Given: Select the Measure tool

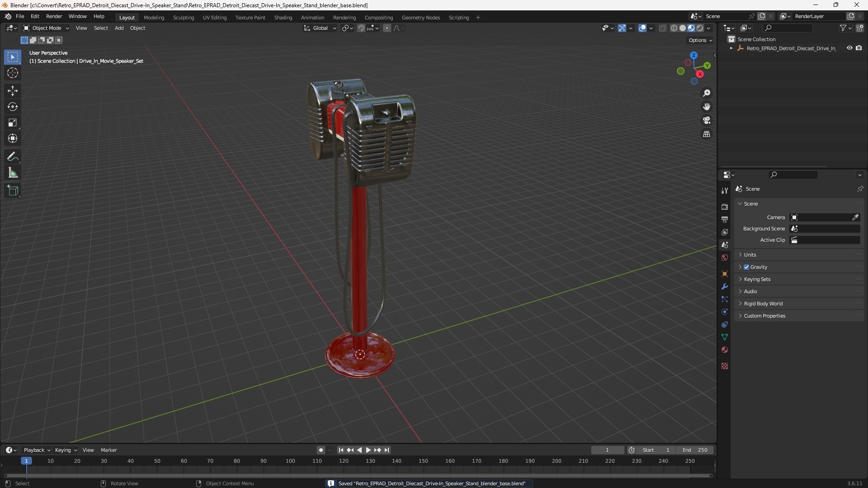Looking at the screenshot, I should [13, 173].
